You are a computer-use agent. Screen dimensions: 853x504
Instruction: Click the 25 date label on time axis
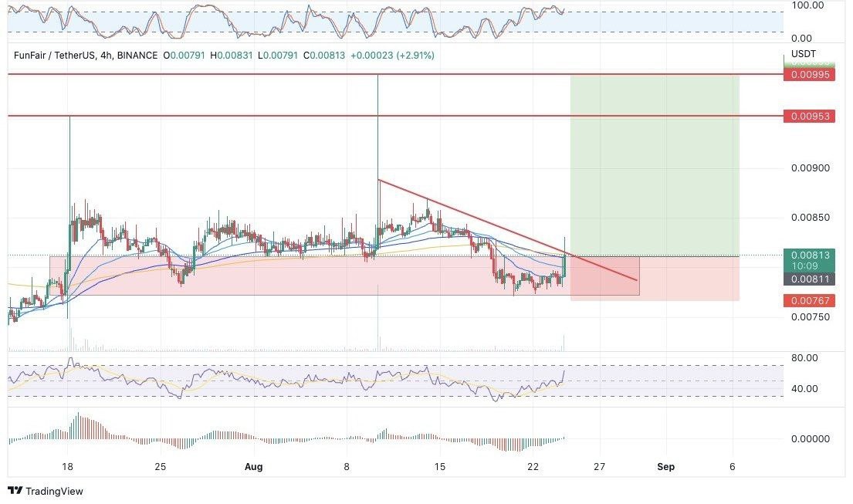[x=160, y=466]
